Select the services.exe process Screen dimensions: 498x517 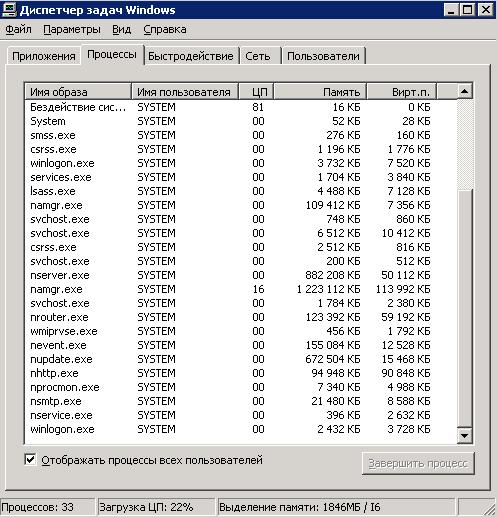pyautogui.click(x=241, y=177)
